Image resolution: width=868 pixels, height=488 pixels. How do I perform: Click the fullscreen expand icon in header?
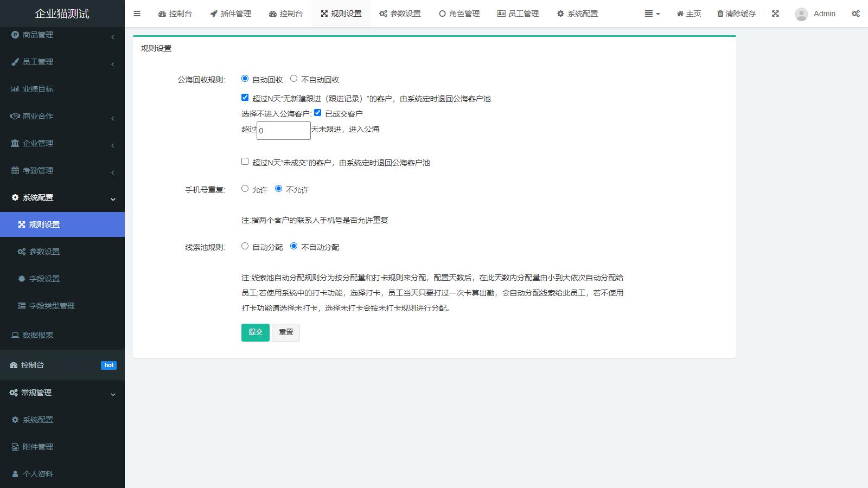click(x=775, y=14)
